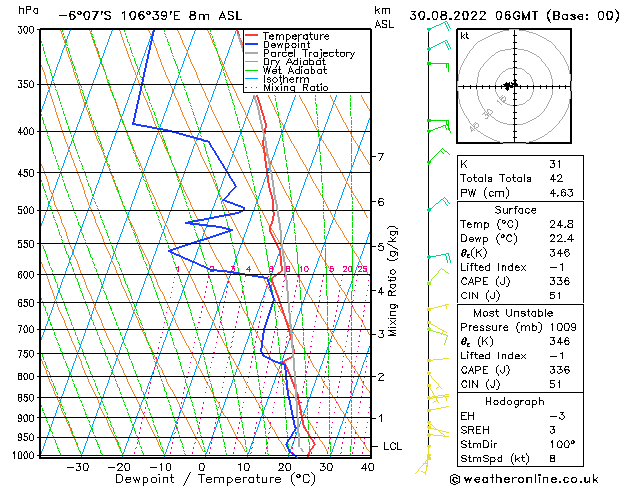Click the 700 hPa pressure label
The width and height of the screenshot is (629, 486).
(x=28, y=330)
